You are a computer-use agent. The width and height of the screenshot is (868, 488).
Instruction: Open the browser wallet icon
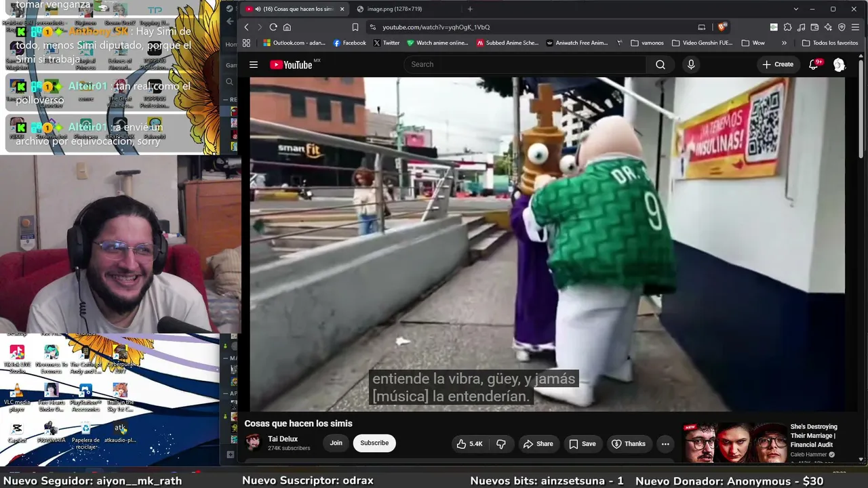point(814,27)
